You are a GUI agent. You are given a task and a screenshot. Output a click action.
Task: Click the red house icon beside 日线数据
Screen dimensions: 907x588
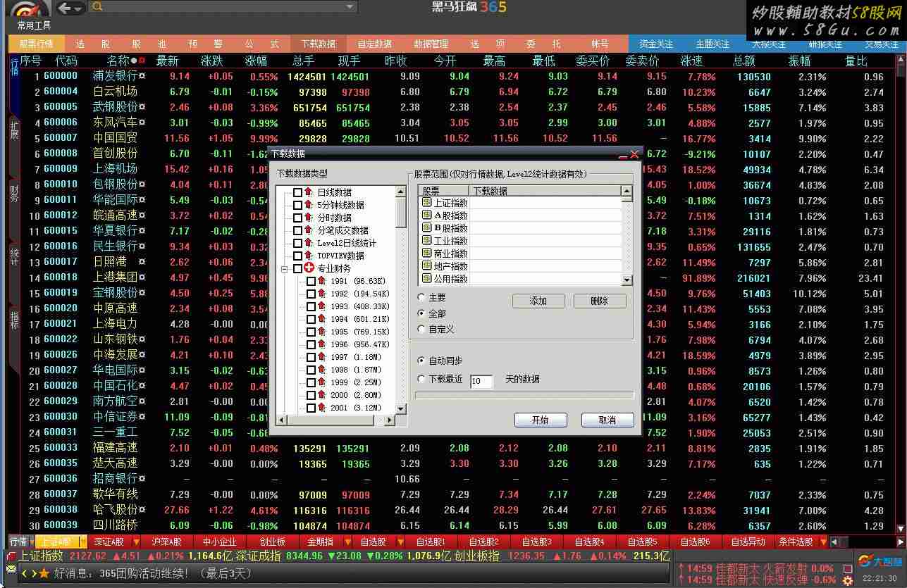coord(309,192)
